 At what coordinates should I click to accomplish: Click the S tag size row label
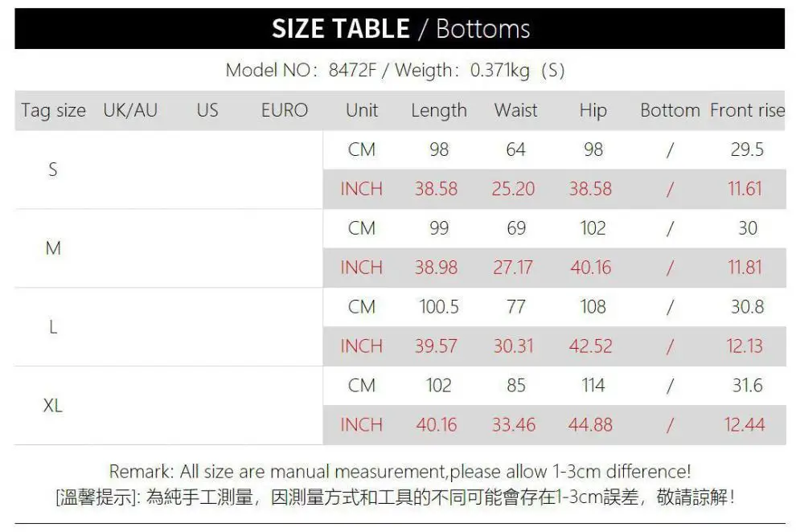53,170
